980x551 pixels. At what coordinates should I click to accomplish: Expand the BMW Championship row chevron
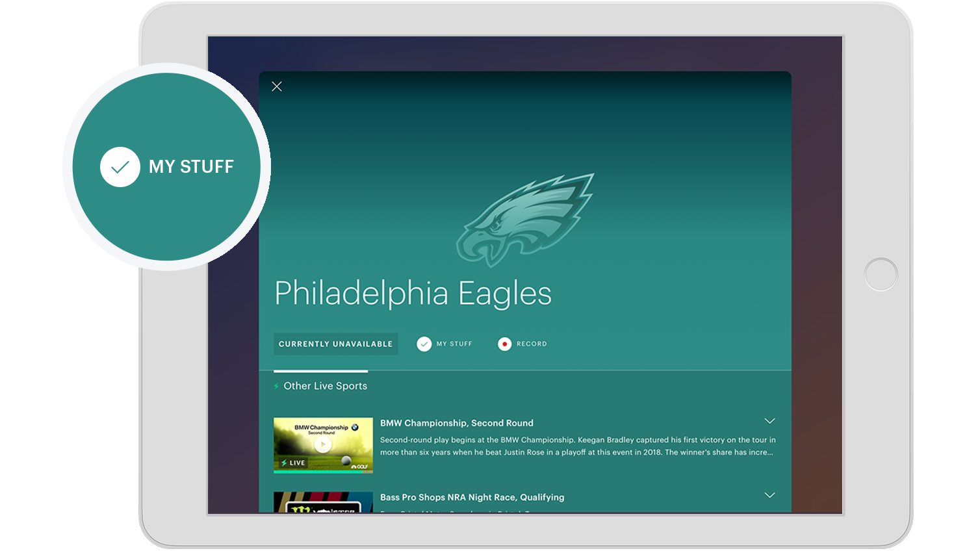[x=769, y=421]
